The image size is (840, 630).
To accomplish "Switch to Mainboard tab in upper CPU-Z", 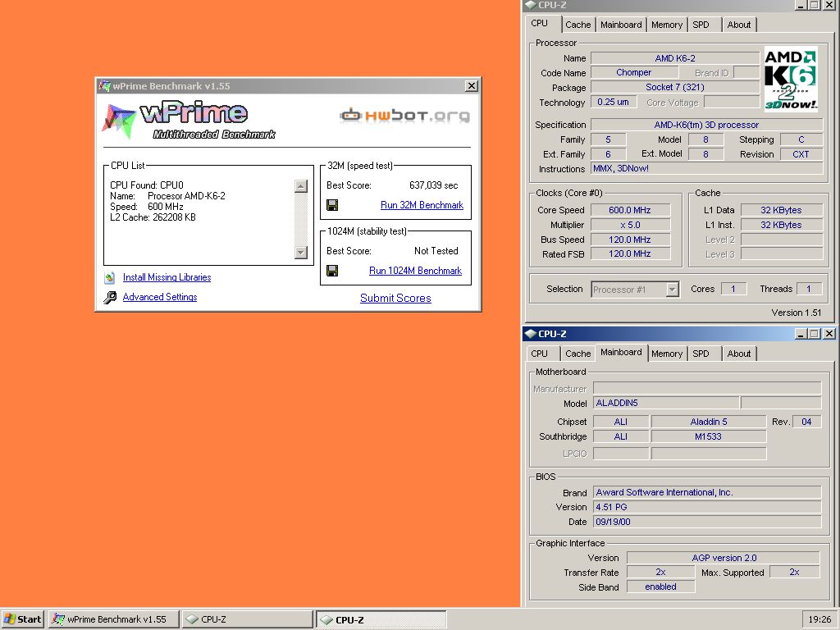I will coord(621,25).
